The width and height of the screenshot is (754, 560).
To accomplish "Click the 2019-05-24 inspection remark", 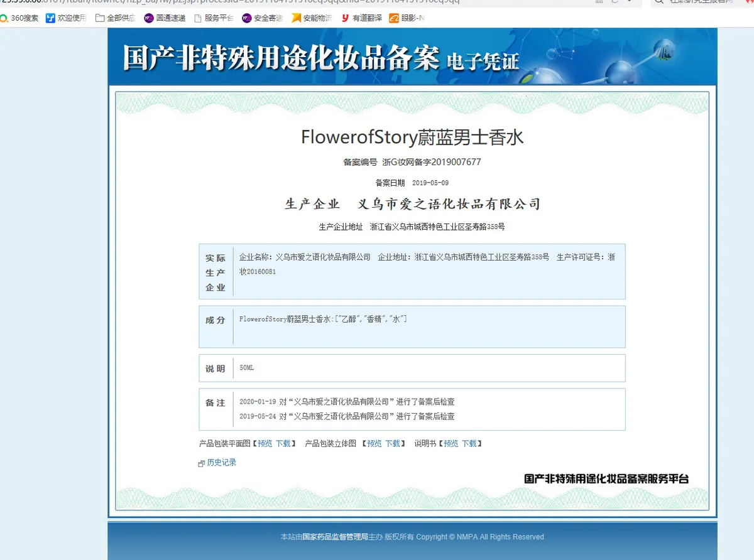I will point(347,416).
